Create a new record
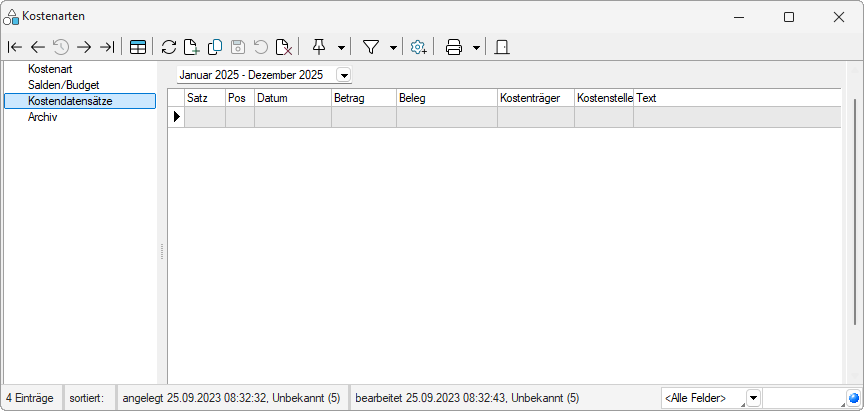Screen dimensions: 864x411 [191, 47]
